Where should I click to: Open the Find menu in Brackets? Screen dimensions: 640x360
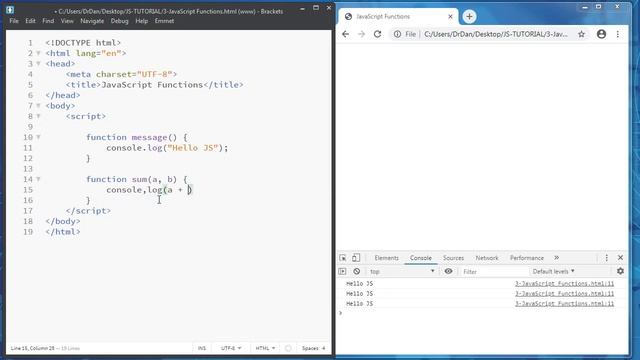pos(48,21)
